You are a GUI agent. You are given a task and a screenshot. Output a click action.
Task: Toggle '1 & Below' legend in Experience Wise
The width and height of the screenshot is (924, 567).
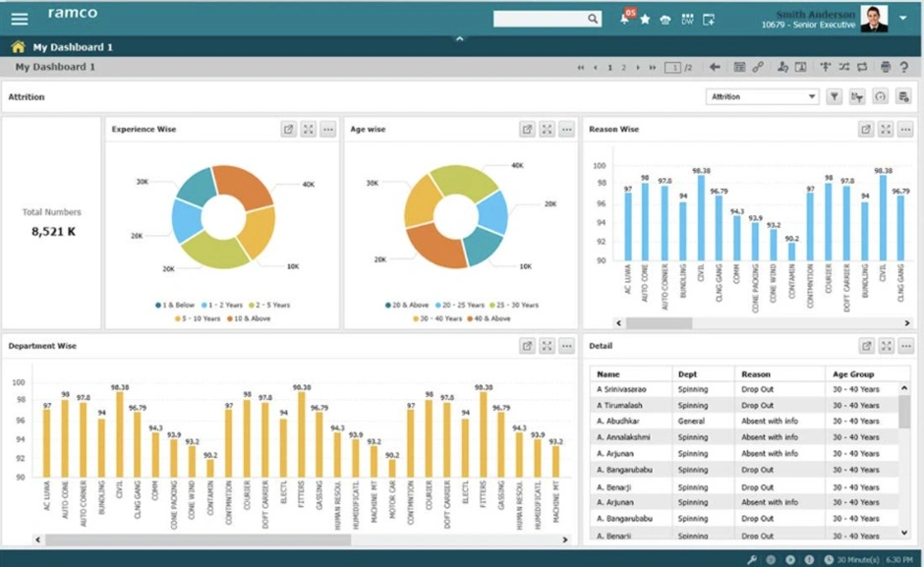tap(174, 306)
